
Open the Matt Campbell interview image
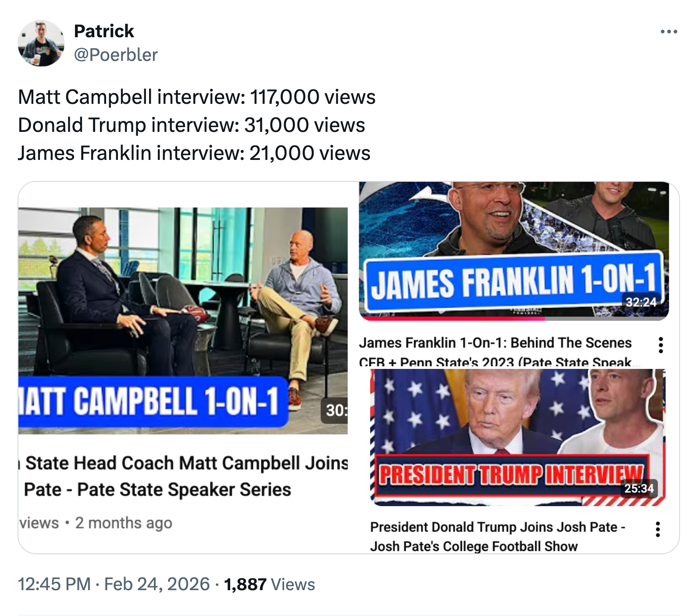pos(183,298)
